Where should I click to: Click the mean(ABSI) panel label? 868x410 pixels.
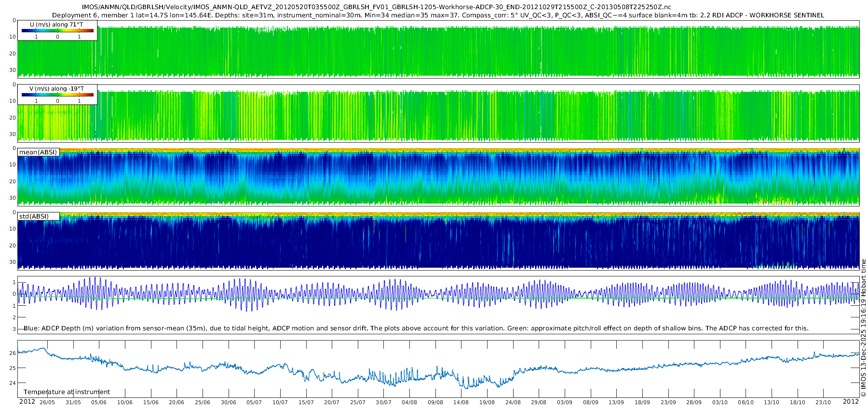38,152
